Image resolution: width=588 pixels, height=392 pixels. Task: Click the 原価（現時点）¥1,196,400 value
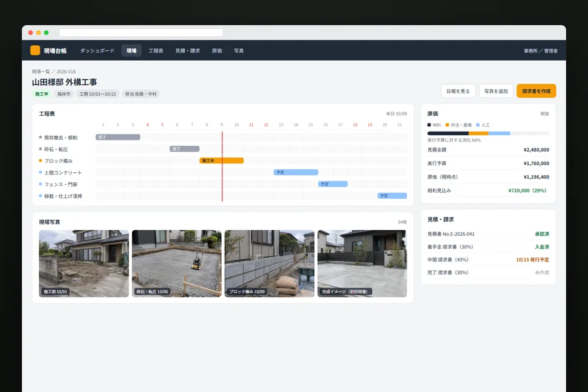[536, 177]
